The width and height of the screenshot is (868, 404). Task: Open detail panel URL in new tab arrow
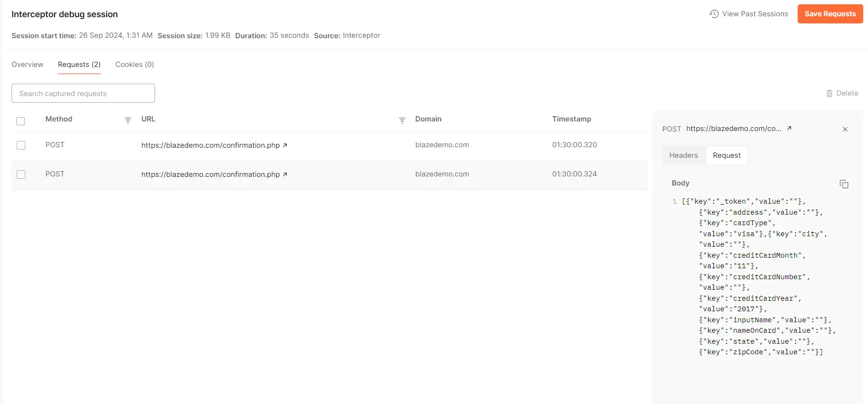tap(789, 128)
